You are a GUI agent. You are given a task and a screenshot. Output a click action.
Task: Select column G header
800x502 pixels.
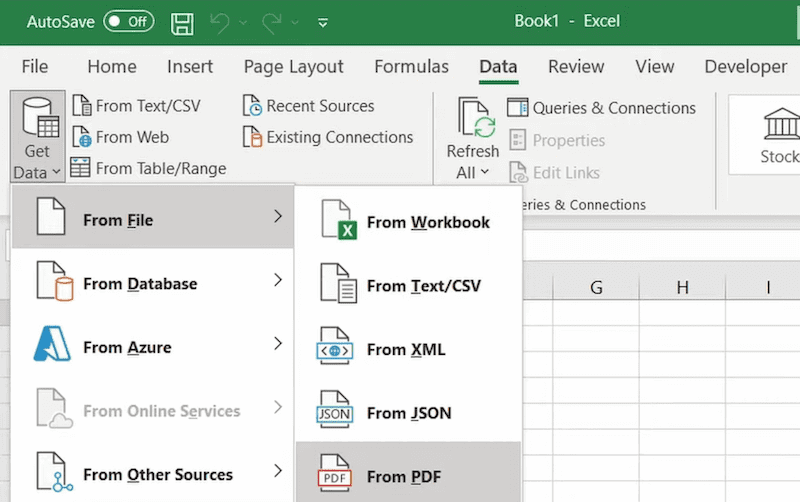click(x=596, y=287)
